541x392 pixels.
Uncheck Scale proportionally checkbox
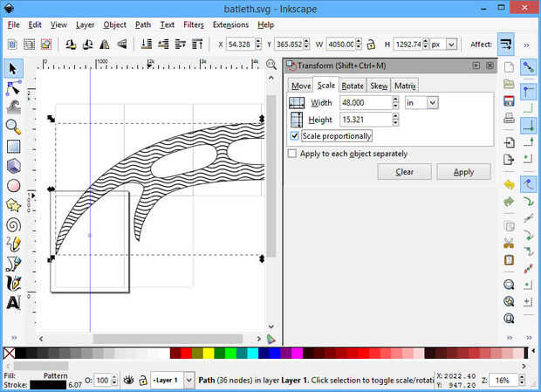click(294, 136)
